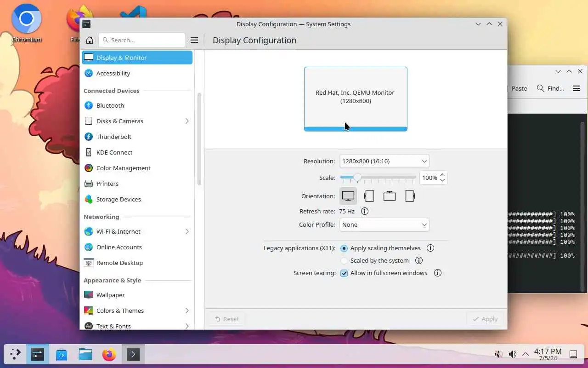The image size is (588, 368).
Task: Click the muted microphone tray icon
Action: [498, 354]
